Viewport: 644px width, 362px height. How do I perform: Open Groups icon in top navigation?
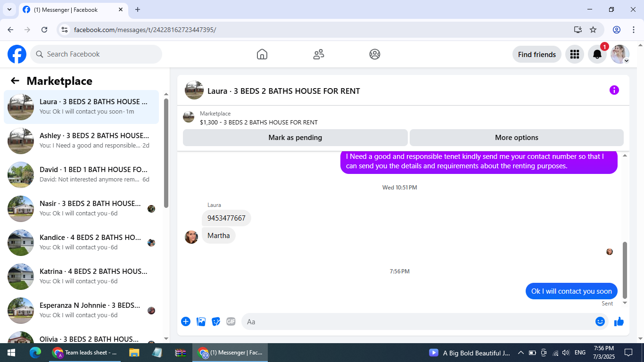click(375, 54)
